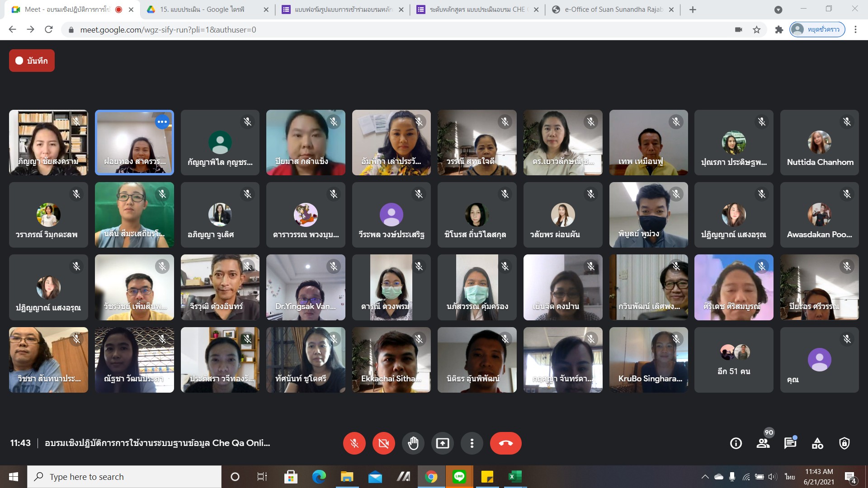
Task: Toggle the camera off button
Action: pyautogui.click(x=383, y=443)
